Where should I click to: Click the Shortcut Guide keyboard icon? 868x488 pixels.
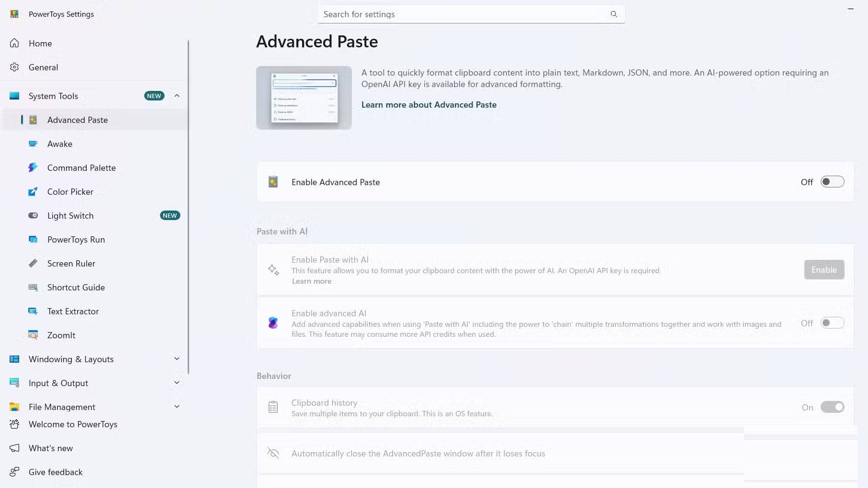pos(33,287)
